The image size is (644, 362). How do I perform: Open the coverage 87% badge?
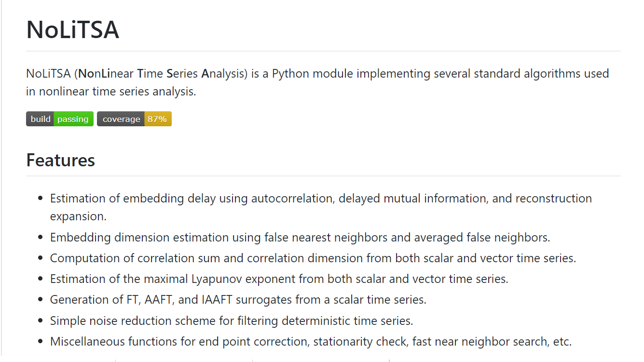coord(134,119)
